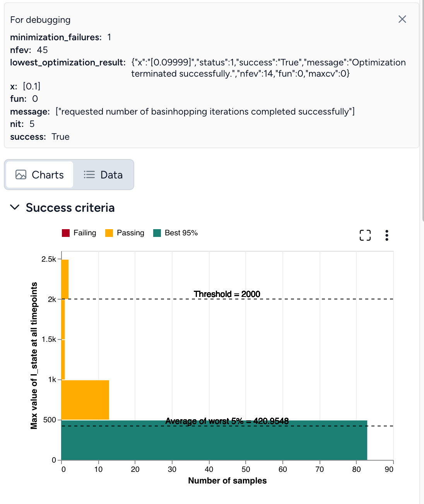
Task: Dismiss the For debugging panel
Action: (x=402, y=19)
